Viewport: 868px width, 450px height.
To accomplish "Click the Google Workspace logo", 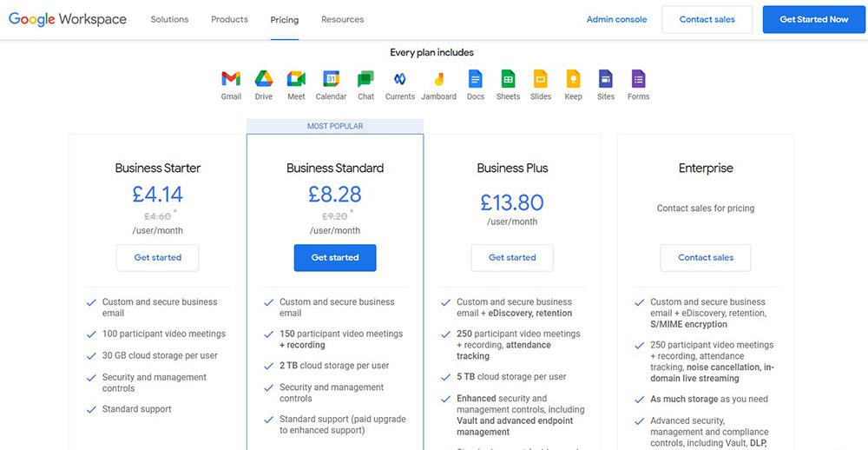I will coord(68,19).
